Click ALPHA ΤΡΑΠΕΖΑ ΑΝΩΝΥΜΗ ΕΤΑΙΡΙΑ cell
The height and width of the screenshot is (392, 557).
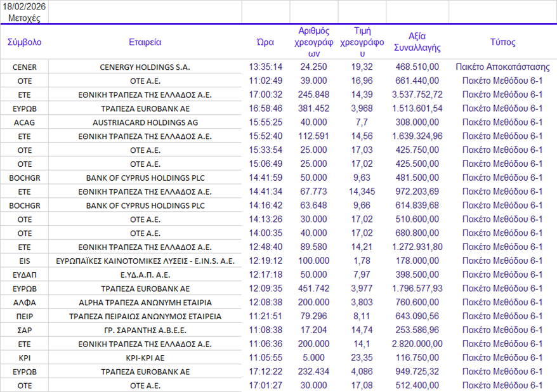click(x=145, y=303)
